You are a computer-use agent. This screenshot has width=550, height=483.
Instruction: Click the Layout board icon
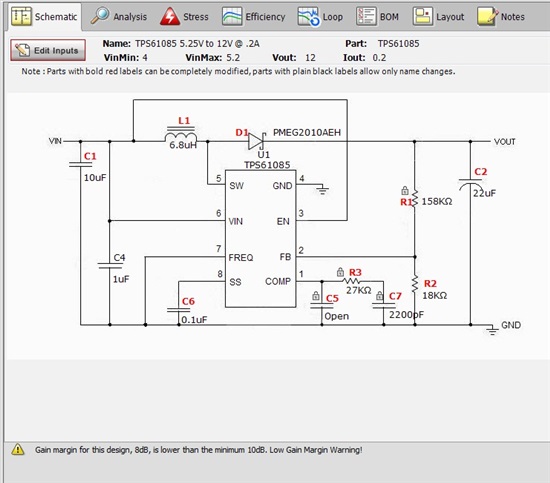(423, 16)
